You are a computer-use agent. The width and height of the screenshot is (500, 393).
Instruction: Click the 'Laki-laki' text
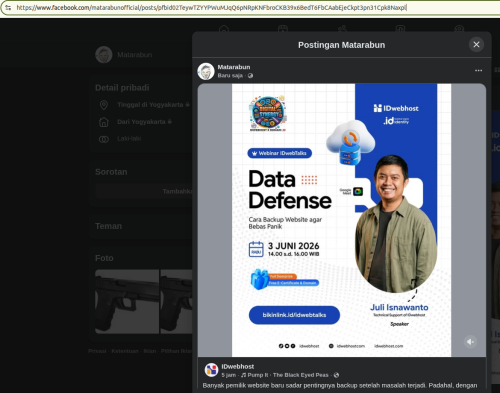click(129, 138)
